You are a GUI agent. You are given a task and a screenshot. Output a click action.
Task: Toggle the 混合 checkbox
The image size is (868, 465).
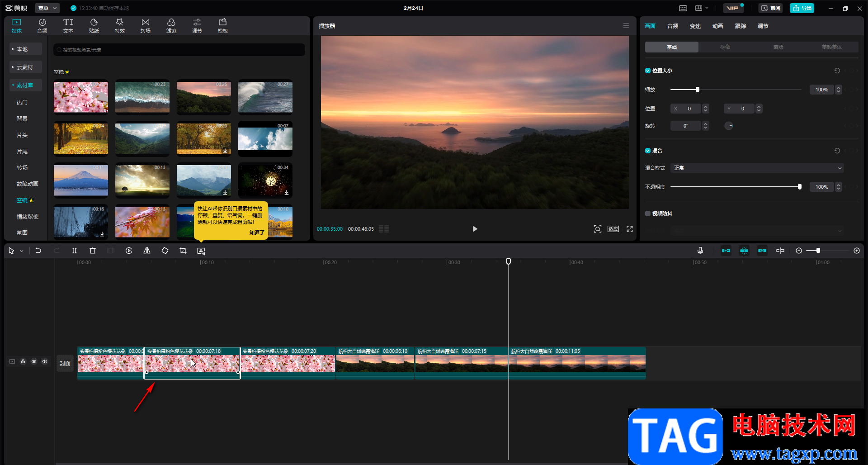coord(648,151)
